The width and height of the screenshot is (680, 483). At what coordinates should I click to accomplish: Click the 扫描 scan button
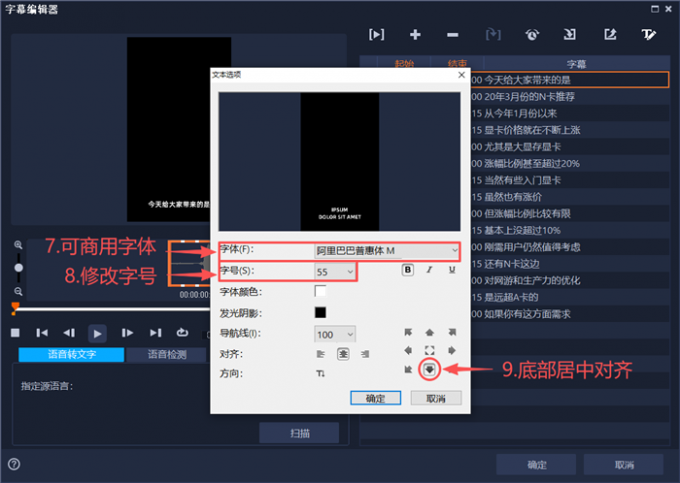tap(299, 433)
